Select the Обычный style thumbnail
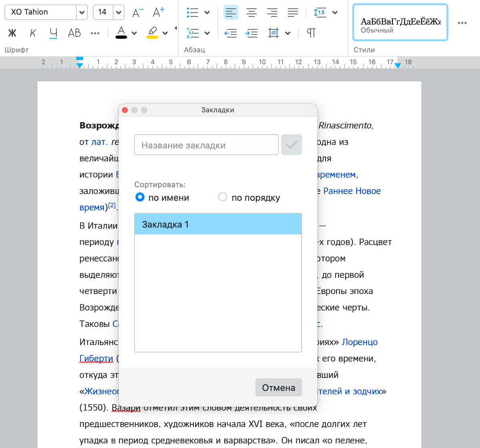The image size is (480, 448). pos(400,22)
